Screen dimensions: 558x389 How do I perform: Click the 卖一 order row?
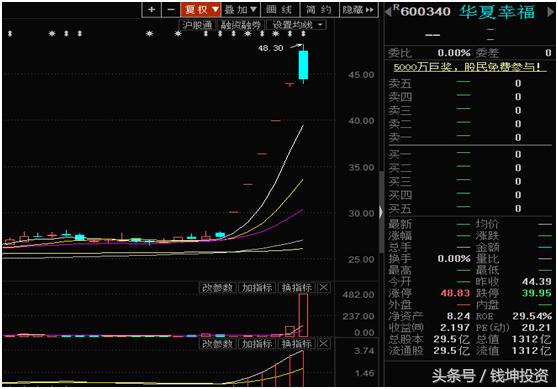469,137
